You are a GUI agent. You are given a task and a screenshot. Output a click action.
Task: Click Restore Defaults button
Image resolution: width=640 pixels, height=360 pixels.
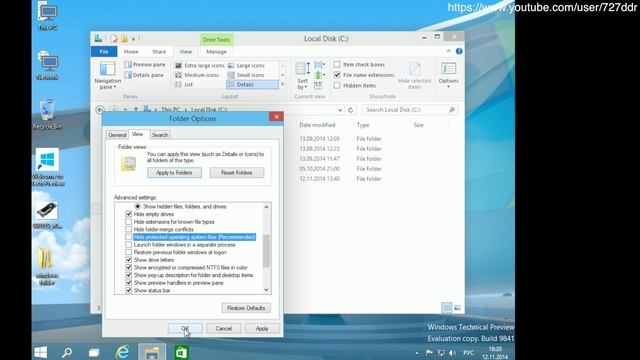click(x=246, y=308)
